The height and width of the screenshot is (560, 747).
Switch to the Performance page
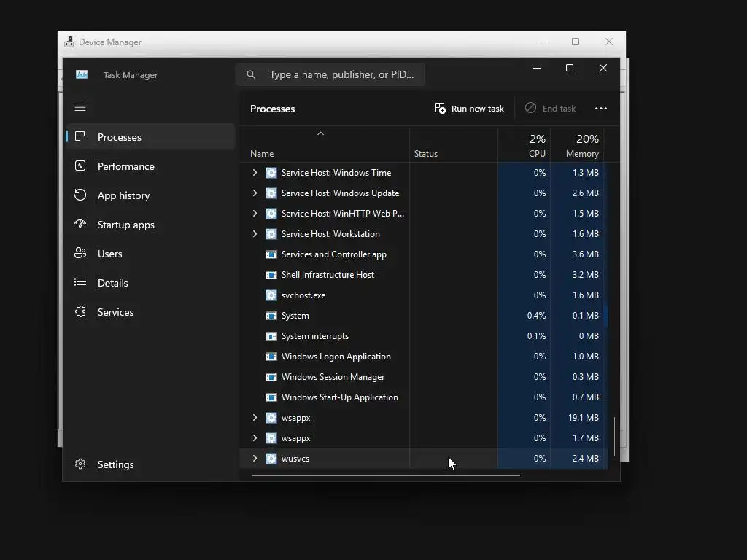[x=150, y=166]
